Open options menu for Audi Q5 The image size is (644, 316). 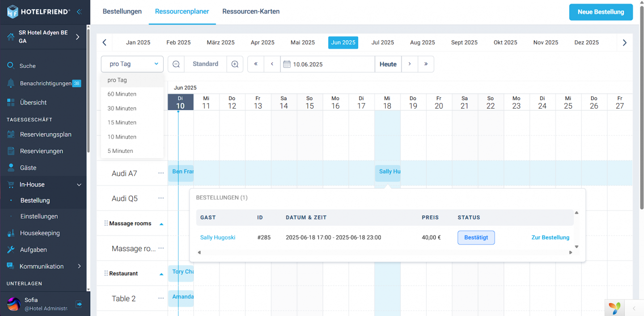[161, 198]
